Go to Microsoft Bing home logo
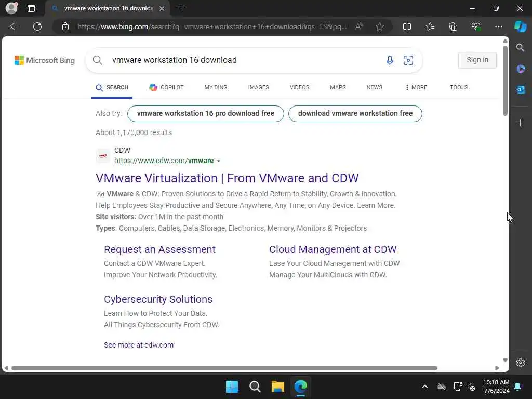 tap(45, 60)
